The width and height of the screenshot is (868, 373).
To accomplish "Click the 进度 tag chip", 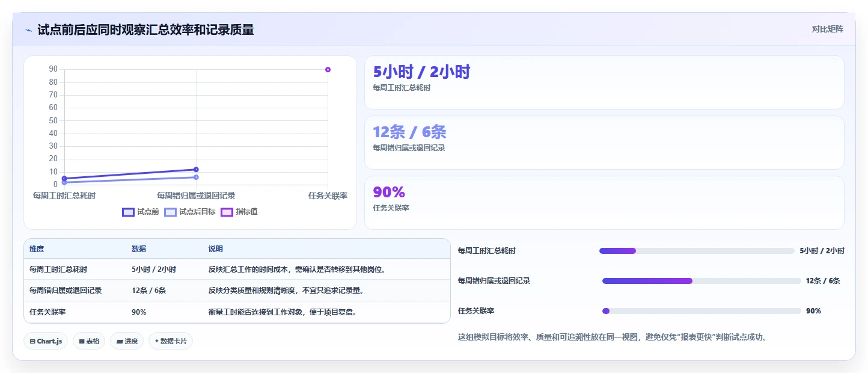I will [x=127, y=341].
